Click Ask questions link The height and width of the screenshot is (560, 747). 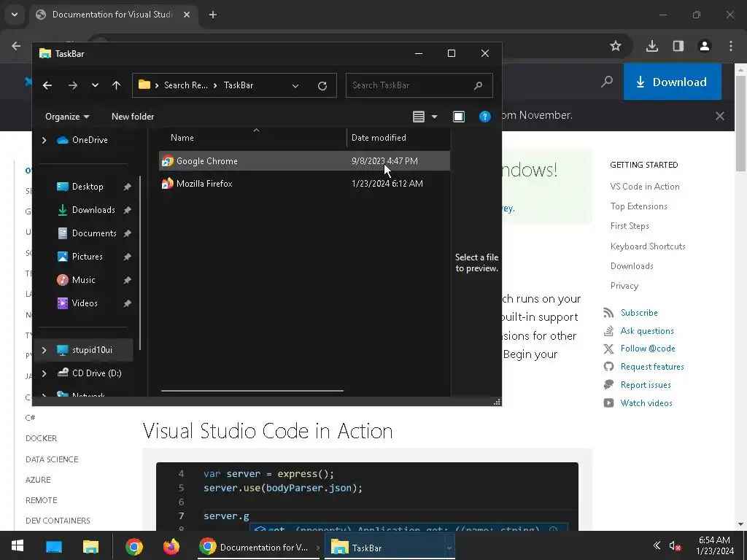pyautogui.click(x=647, y=331)
